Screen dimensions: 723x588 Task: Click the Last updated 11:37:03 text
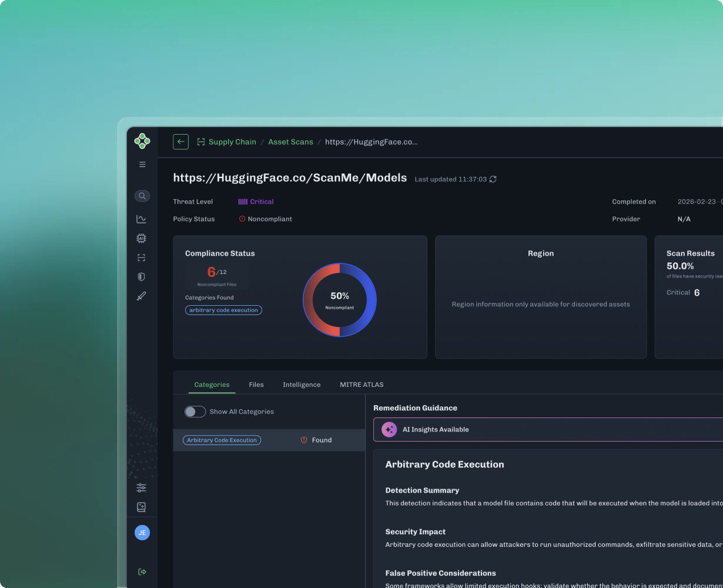tap(451, 179)
